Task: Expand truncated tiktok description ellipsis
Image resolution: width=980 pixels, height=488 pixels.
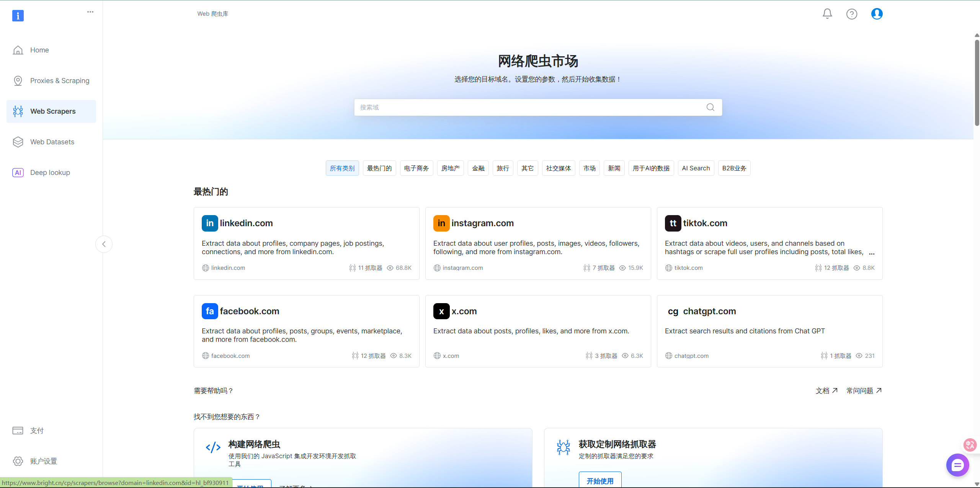Action: click(872, 253)
